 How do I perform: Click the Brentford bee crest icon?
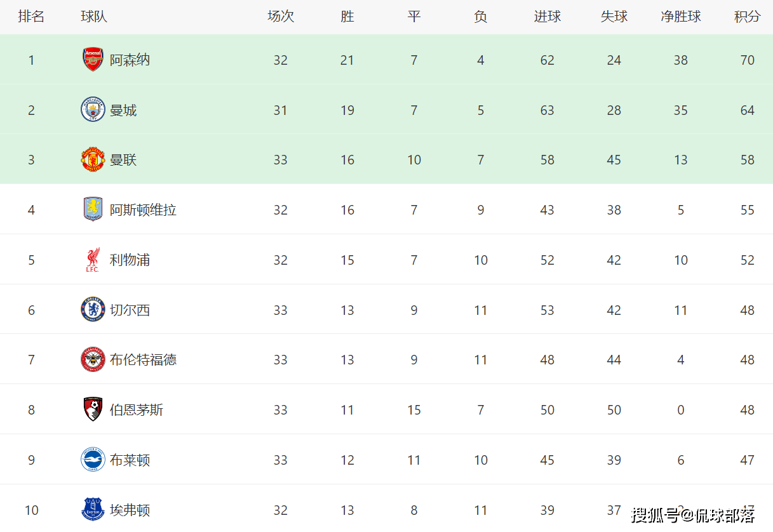93,360
